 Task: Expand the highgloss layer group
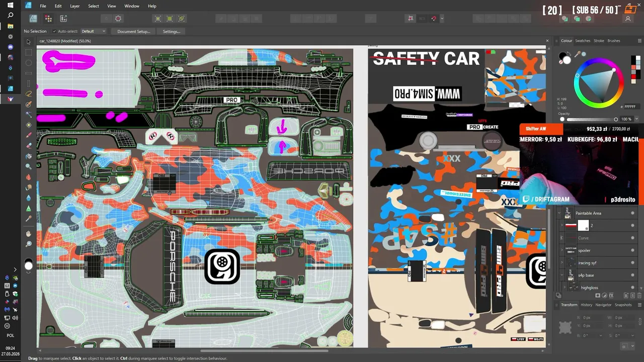[565, 288]
